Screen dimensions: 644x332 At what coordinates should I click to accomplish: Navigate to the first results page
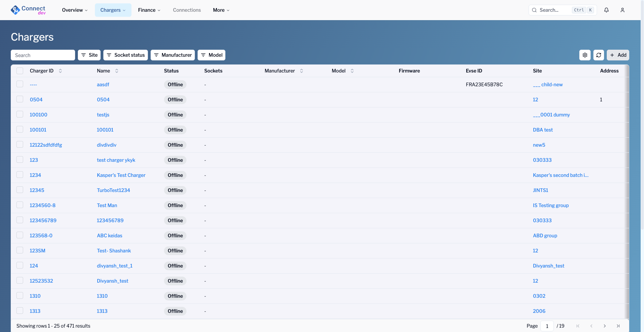578,326
